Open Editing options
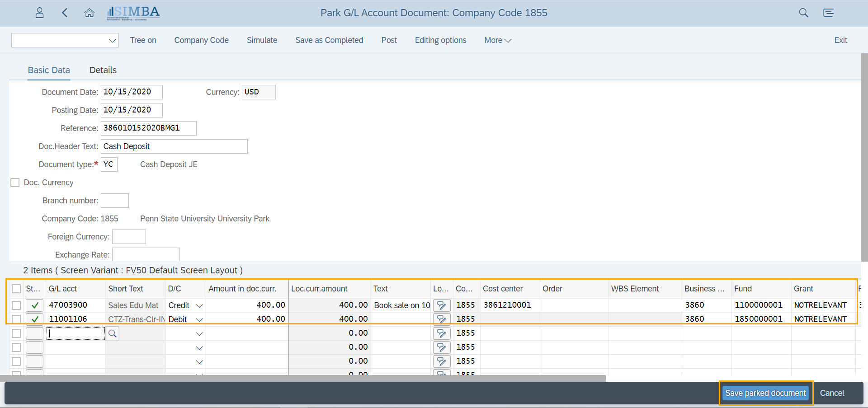This screenshot has height=408, width=868. pyautogui.click(x=441, y=40)
